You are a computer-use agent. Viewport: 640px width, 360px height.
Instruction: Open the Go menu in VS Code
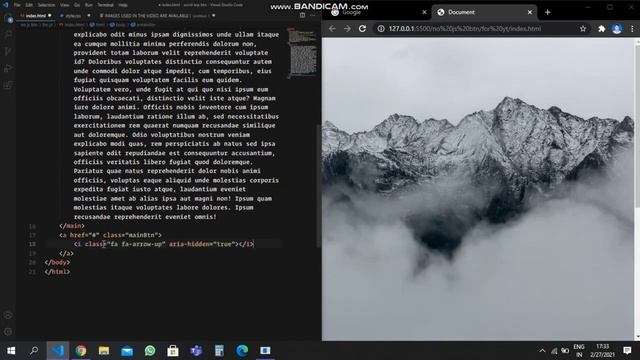[x=77, y=5]
